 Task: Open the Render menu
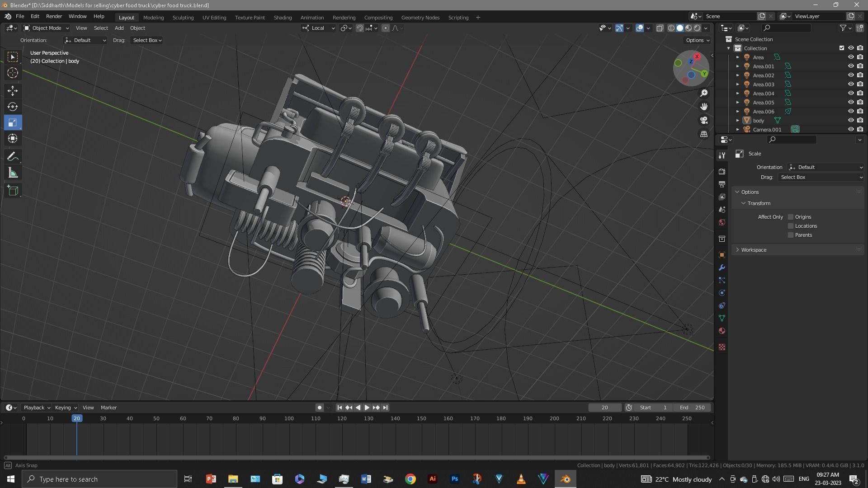tap(54, 16)
